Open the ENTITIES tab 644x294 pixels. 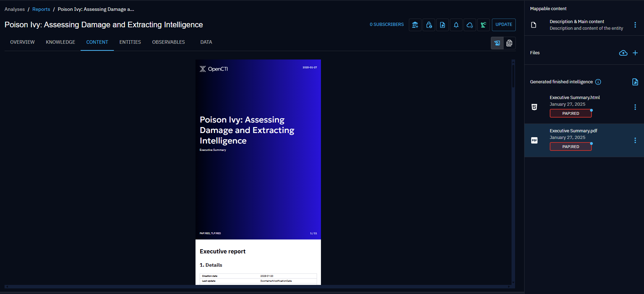tap(130, 42)
